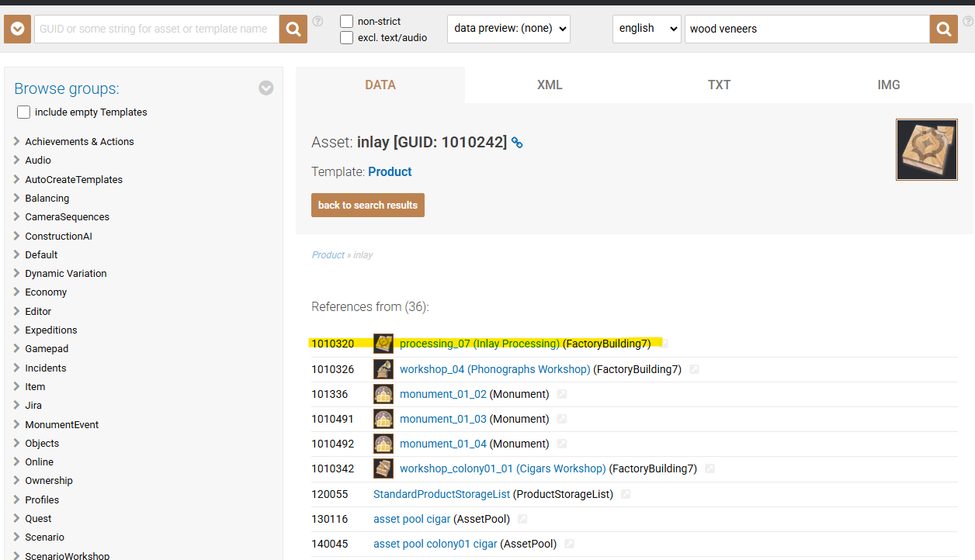Screen dimensions: 975x560
Task: Open the english language dropdown
Action: (647, 29)
